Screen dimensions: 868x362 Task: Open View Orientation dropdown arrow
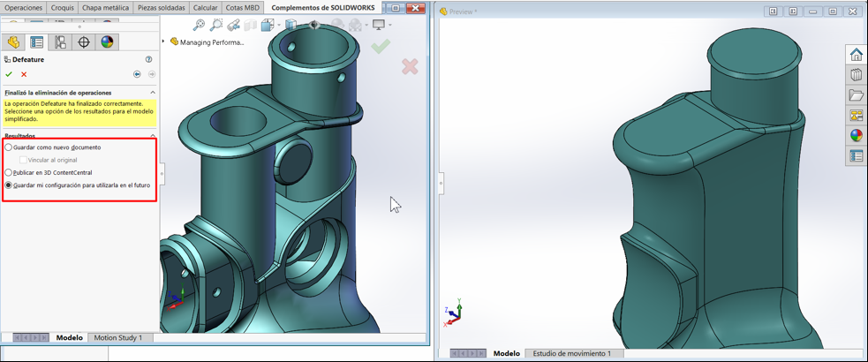(x=279, y=25)
